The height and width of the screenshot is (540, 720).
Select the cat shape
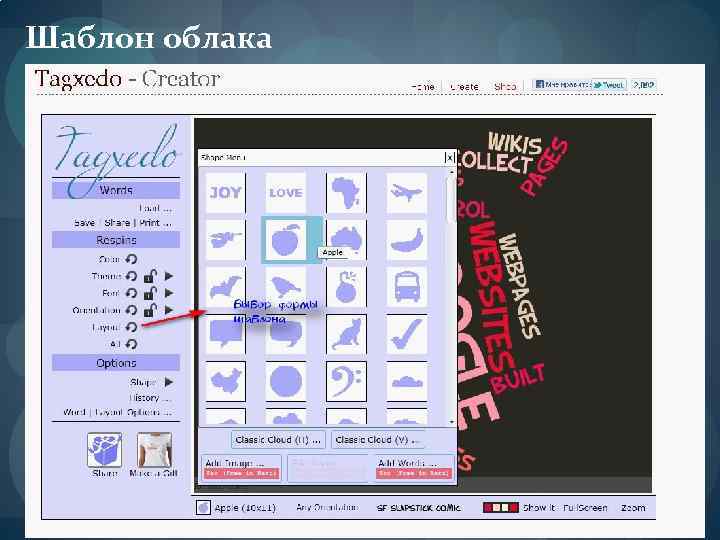click(x=346, y=334)
